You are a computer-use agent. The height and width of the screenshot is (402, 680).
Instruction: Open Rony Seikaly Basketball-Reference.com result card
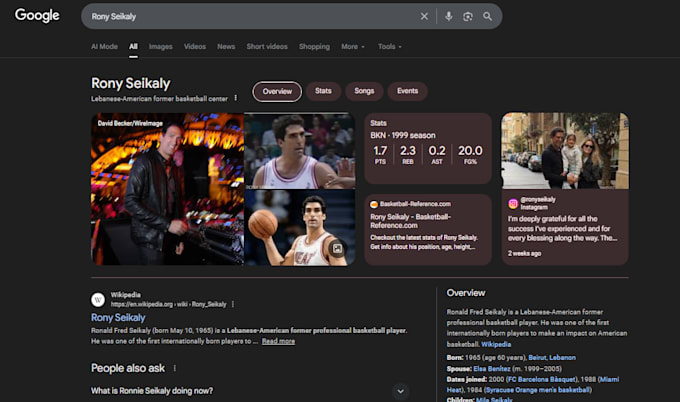428,229
